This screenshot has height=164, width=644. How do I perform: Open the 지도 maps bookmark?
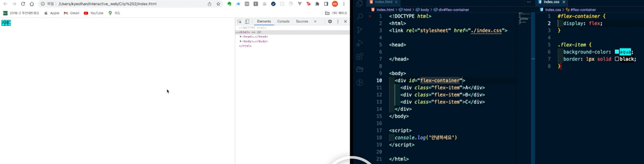coord(114,13)
